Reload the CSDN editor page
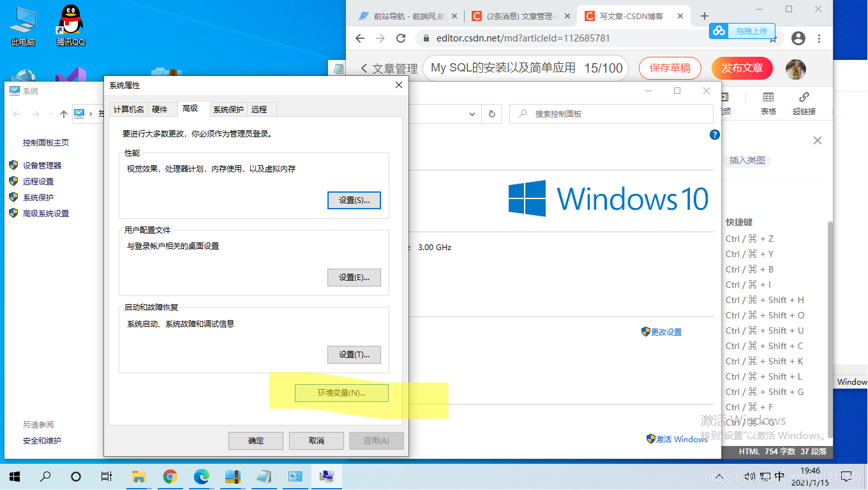Viewport: 868px width, 490px height. click(401, 38)
